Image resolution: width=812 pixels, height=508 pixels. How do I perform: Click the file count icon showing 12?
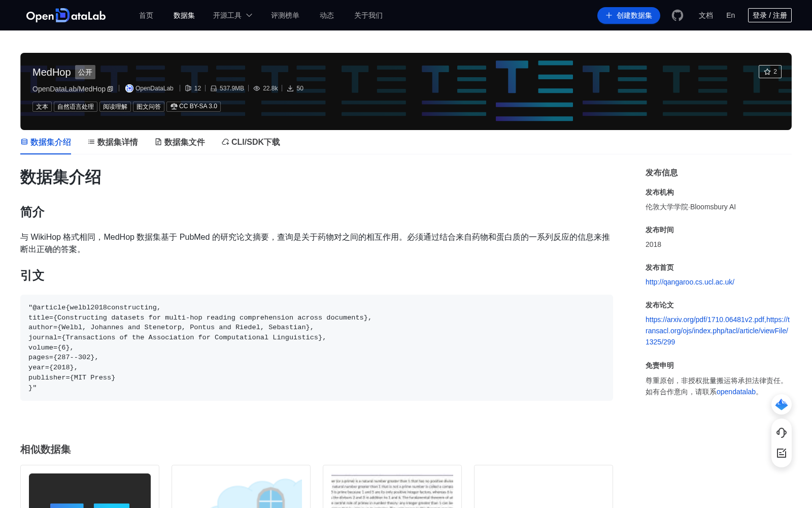188,88
